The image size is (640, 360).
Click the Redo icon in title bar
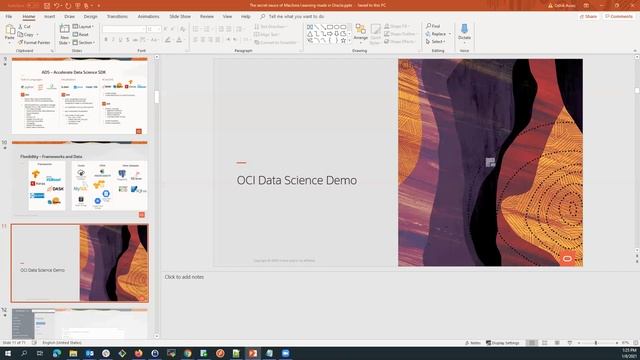click(x=68, y=6)
